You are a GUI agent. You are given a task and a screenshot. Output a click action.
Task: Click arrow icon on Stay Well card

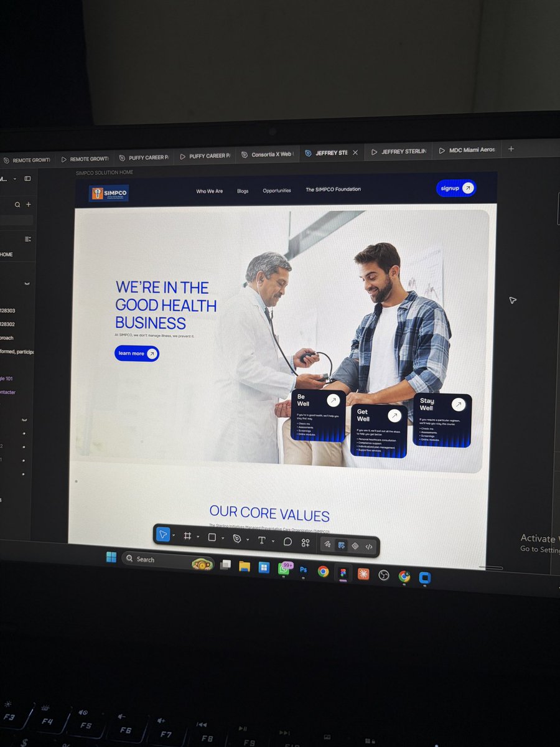[459, 405]
